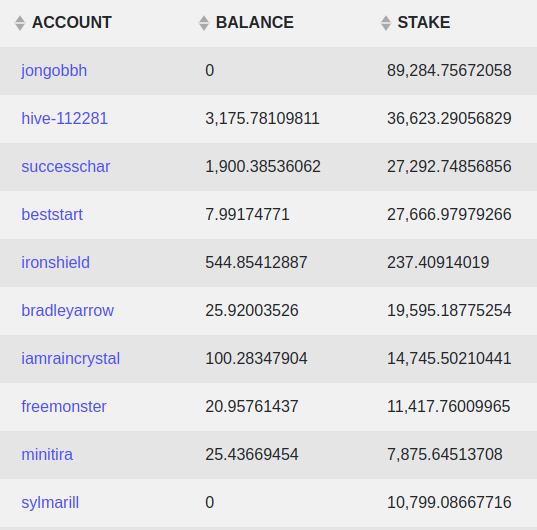Sort table by STAKE column header
The height and width of the screenshot is (530, 537).
(x=424, y=23)
